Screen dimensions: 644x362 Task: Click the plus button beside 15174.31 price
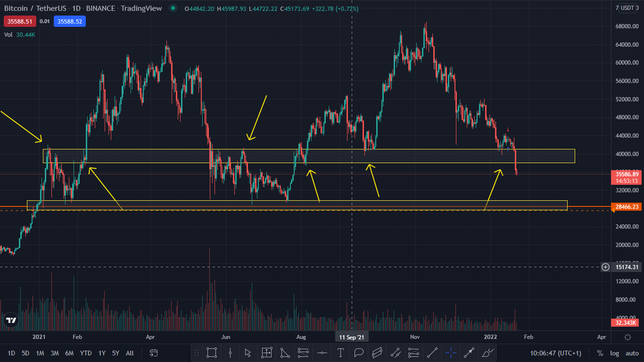[605, 267]
